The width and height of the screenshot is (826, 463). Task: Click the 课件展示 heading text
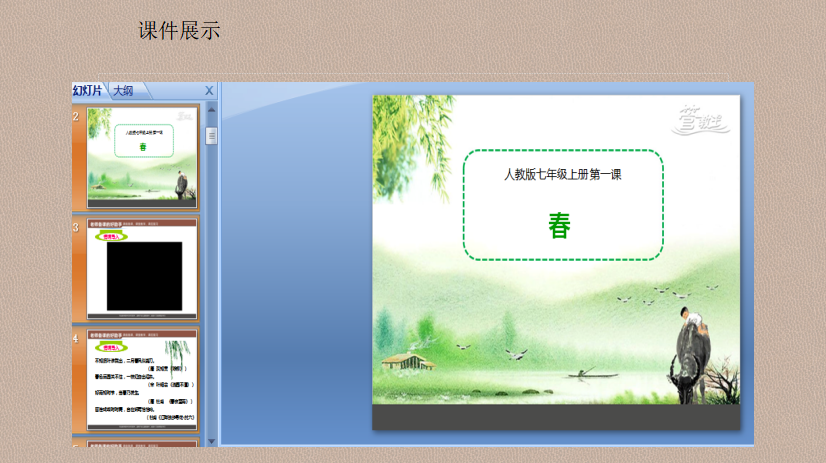click(x=179, y=31)
